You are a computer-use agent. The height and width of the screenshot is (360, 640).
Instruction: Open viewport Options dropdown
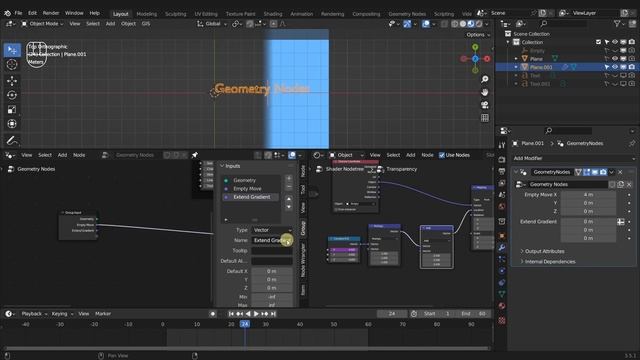tap(478, 35)
